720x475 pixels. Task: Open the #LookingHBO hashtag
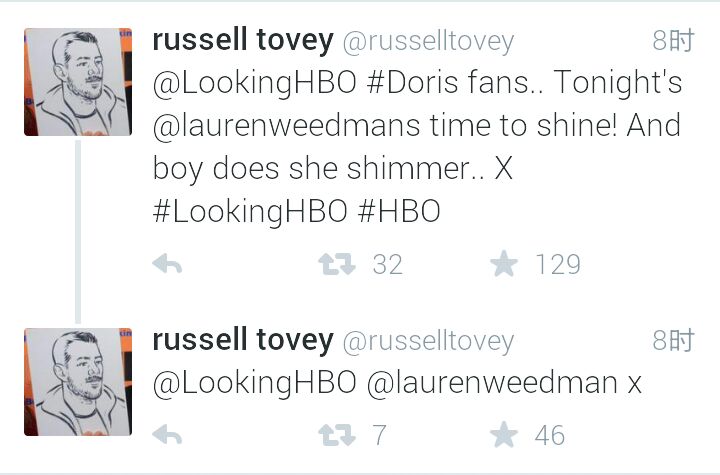click(x=250, y=212)
